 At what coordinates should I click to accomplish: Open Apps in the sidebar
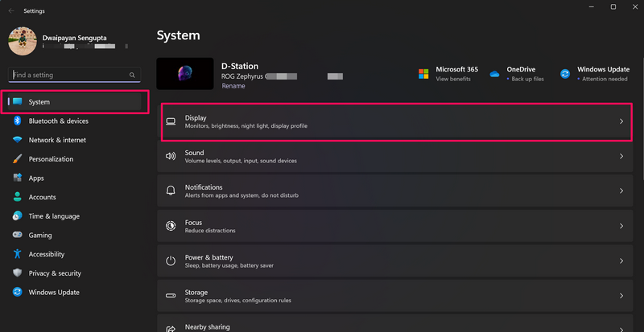point(36,178)
